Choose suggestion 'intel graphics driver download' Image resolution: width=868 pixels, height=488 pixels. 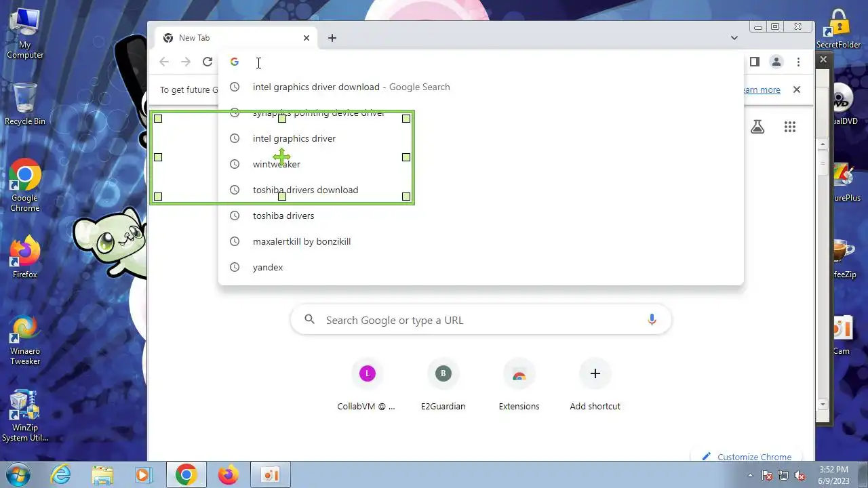tap(481, 87)
